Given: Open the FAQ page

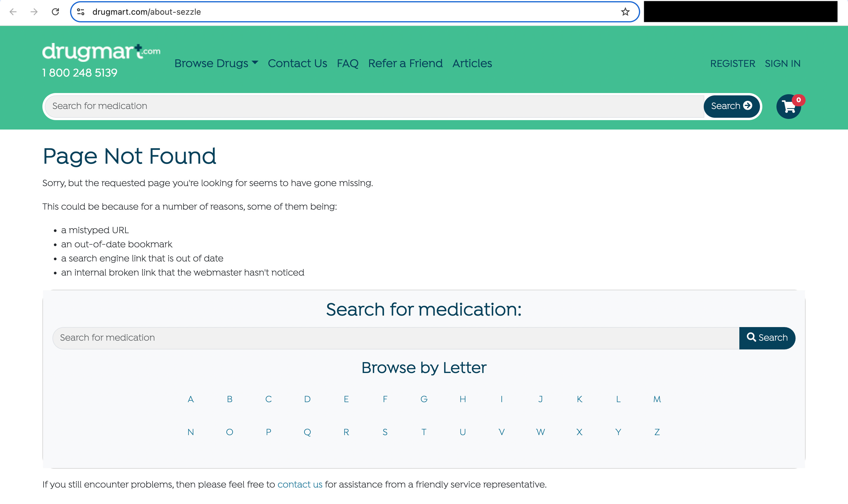Looking at the screenshot, I should (x=348, y=64).
